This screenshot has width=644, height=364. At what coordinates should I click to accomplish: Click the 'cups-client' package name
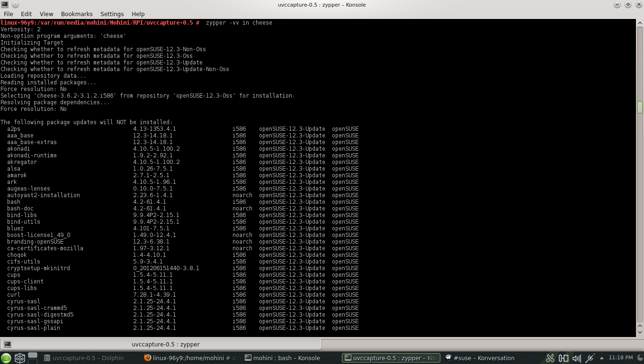[25, 282]
